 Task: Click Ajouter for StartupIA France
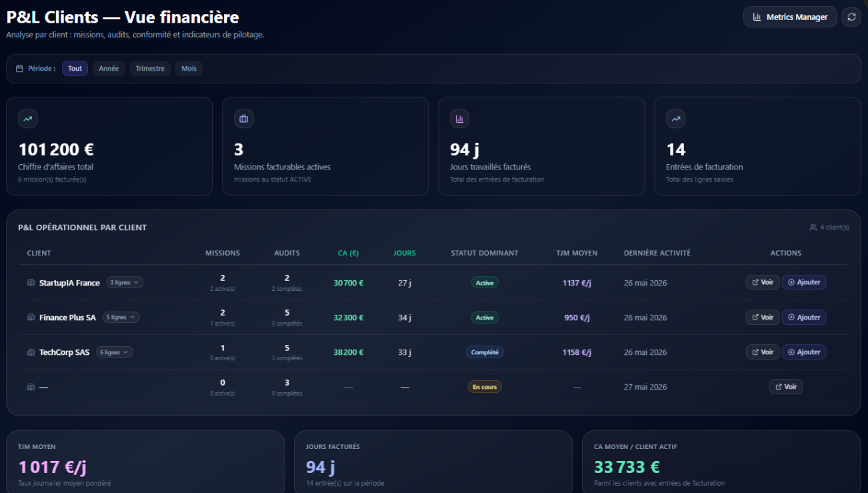click(804, 282)
